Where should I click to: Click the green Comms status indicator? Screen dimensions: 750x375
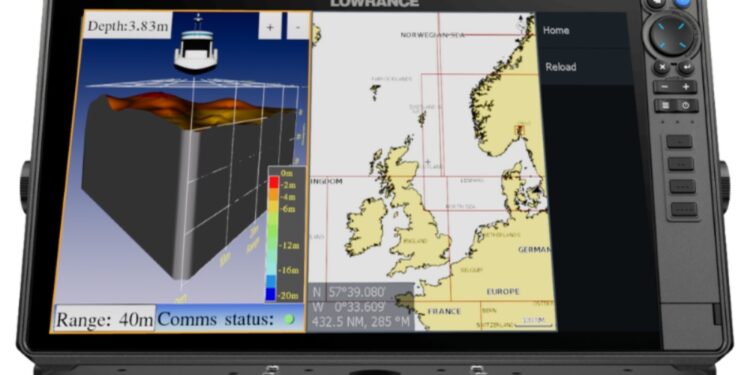click(x=289, y=320)
